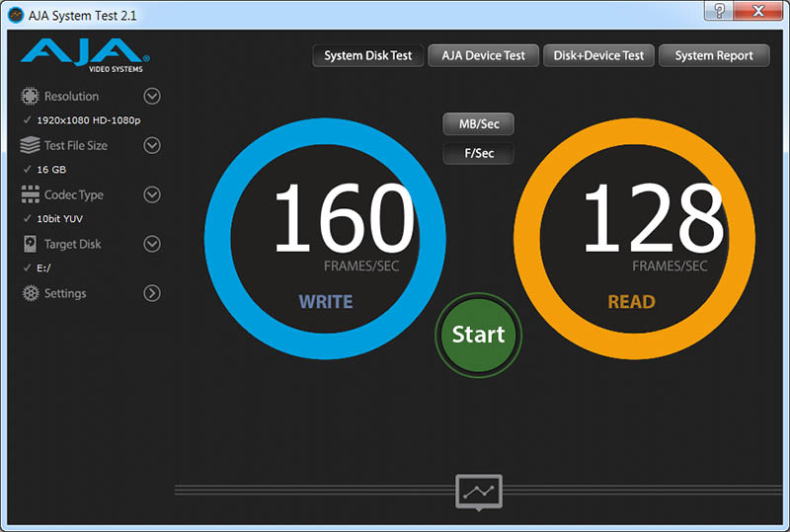Select F/Sec display units
This screenshot has height=532, width=790.
click(x=479, y=153)
